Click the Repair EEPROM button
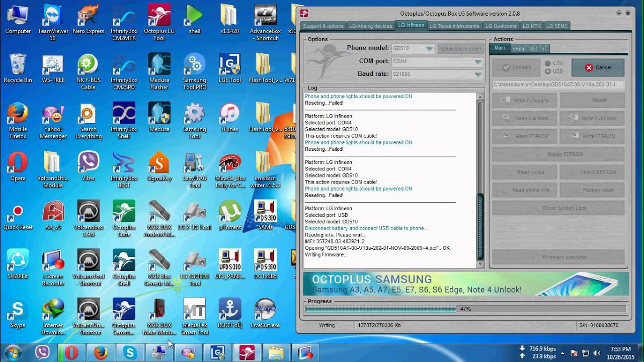The height and width of the screenshot is (362, 644). click(x=558, y=154)
